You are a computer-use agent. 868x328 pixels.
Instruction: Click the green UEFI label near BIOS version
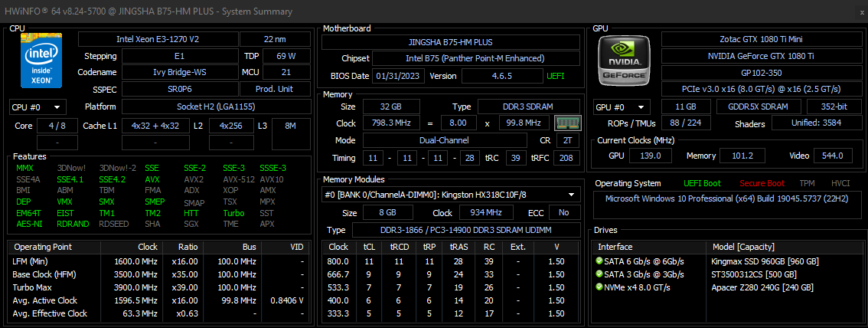click(556, 76)
